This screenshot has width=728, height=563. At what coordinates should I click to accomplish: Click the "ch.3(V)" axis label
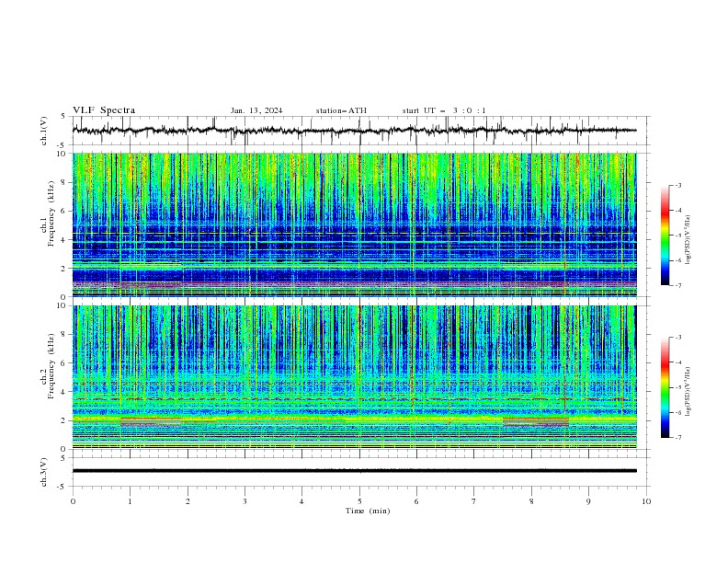click(x=44, y=472)
